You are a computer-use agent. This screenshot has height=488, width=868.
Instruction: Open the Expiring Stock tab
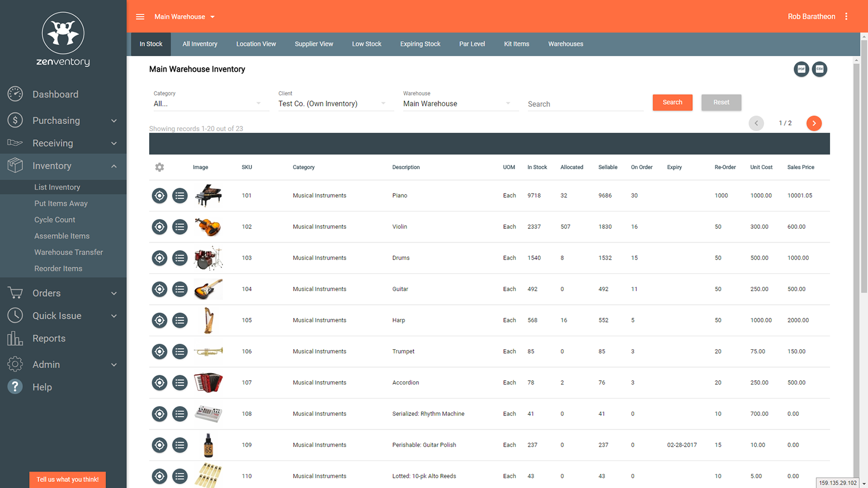coord(420,44)
